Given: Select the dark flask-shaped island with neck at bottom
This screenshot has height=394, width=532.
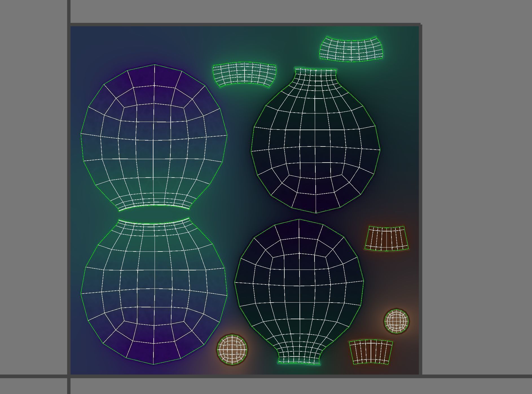Looking at the screenshot, I should [299, 292].
